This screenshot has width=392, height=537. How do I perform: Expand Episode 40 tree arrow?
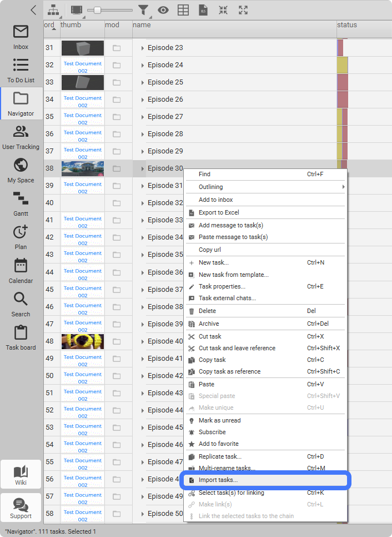[x=142, y=342]
